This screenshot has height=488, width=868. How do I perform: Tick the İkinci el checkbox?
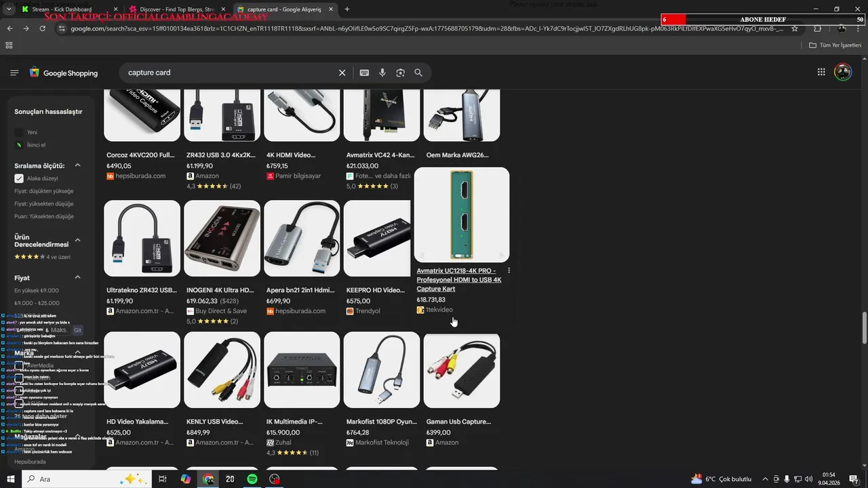coord(19,145)
